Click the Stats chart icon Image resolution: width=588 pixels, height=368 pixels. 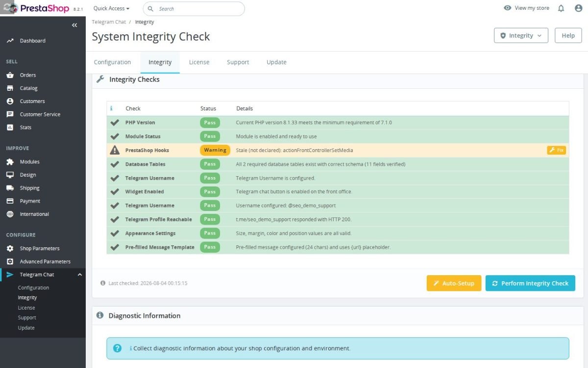(x=10, y=128)
